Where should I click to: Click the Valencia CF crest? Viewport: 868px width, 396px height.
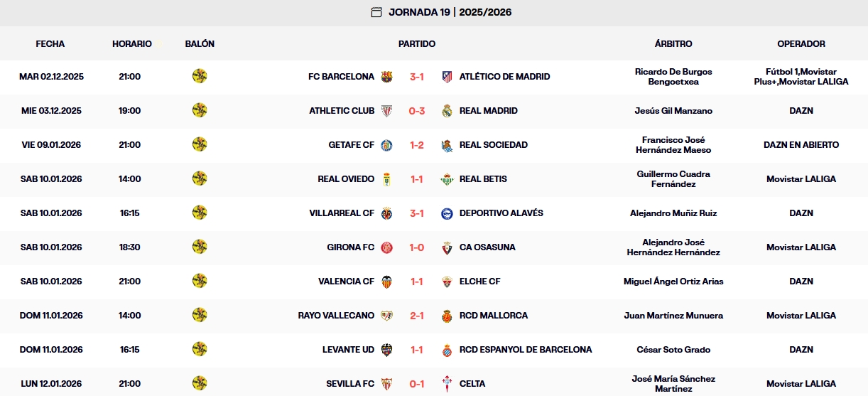point(387,282)
